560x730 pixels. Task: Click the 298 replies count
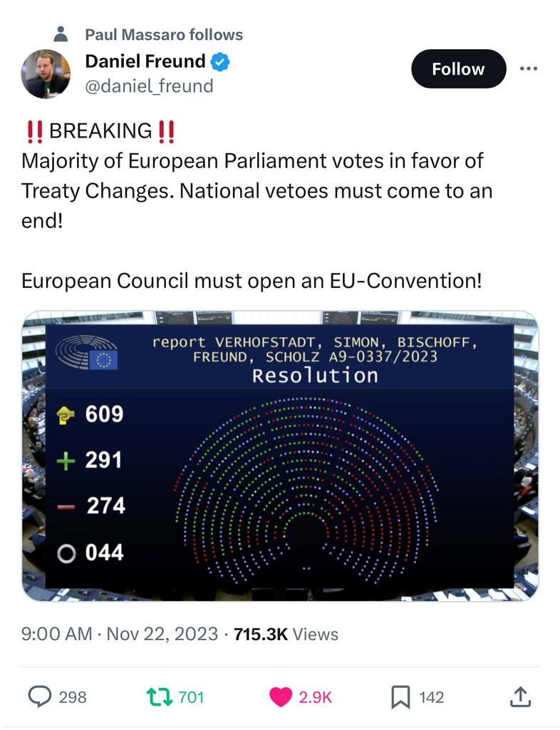(x=73, y=696)
